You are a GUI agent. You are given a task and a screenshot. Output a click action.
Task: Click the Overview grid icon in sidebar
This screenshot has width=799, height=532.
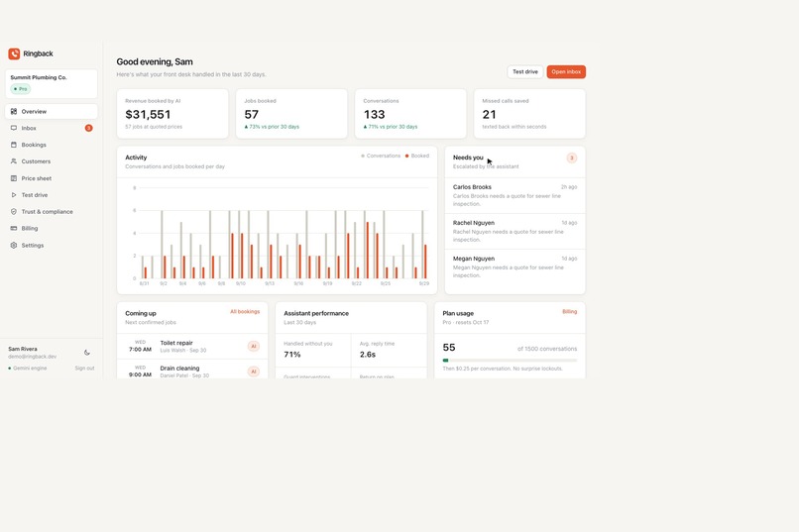pos(14,112)
